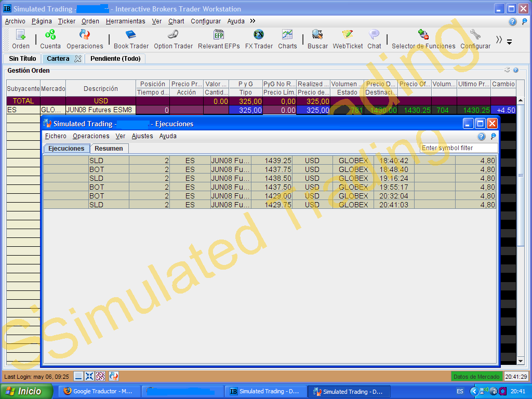Click the Datos de Mercado status indicator
532x399 pixels.
[476, 377]
